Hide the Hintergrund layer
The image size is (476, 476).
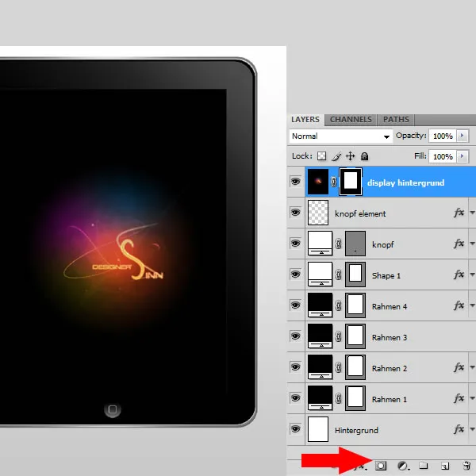point(295,429)
